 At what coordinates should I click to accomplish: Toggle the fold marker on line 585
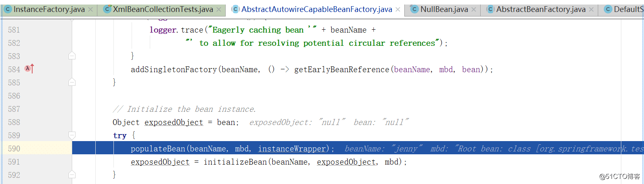click(72, 83)
